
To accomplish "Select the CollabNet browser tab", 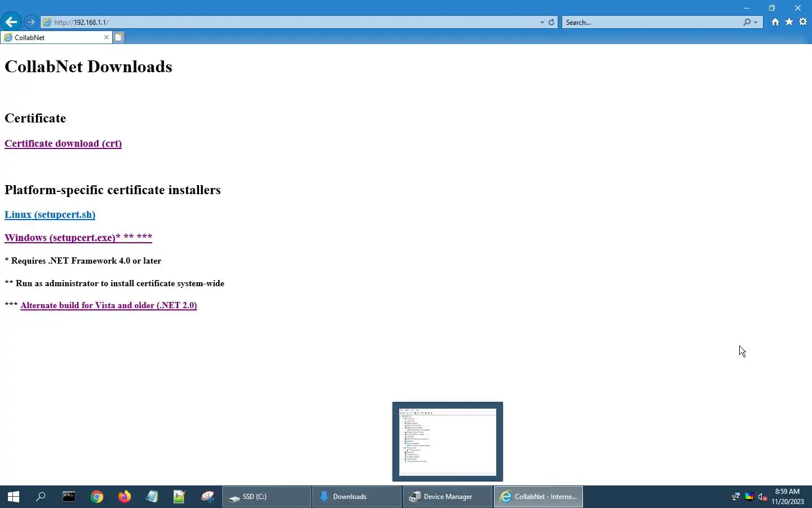I will click(56, 37).
